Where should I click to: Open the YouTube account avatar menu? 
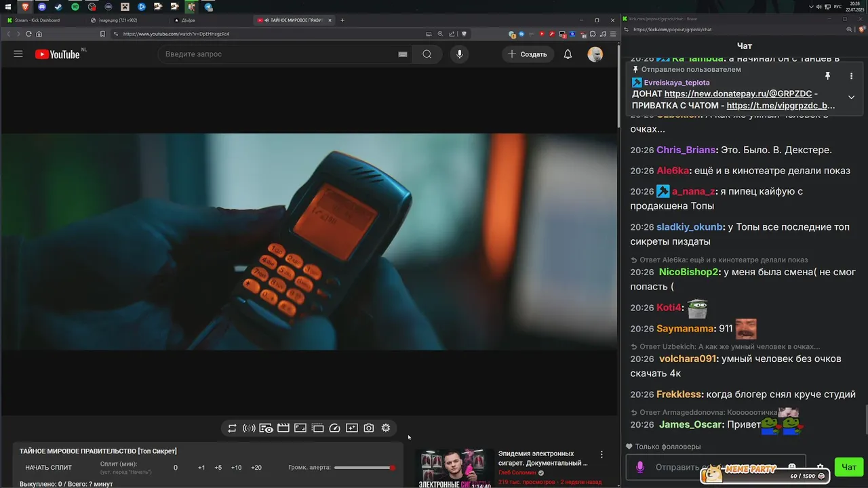pyautogui.click(x=595, y=54)
